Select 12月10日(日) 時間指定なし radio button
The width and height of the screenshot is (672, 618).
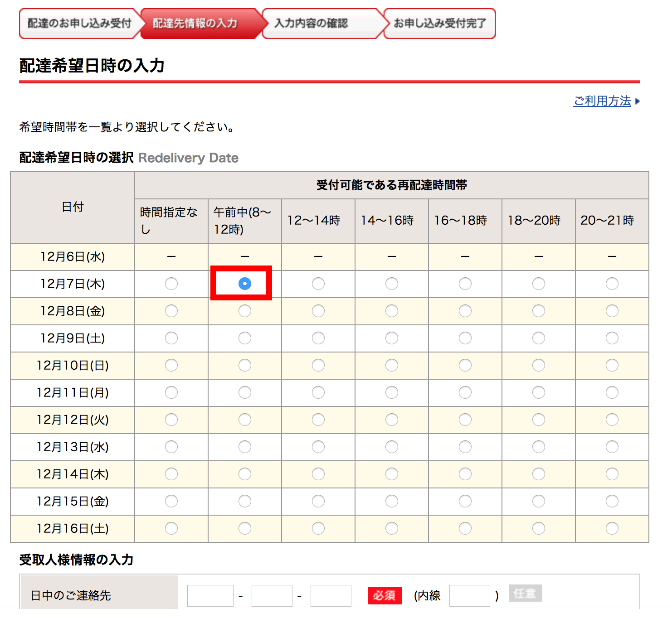tap(171, 365)
